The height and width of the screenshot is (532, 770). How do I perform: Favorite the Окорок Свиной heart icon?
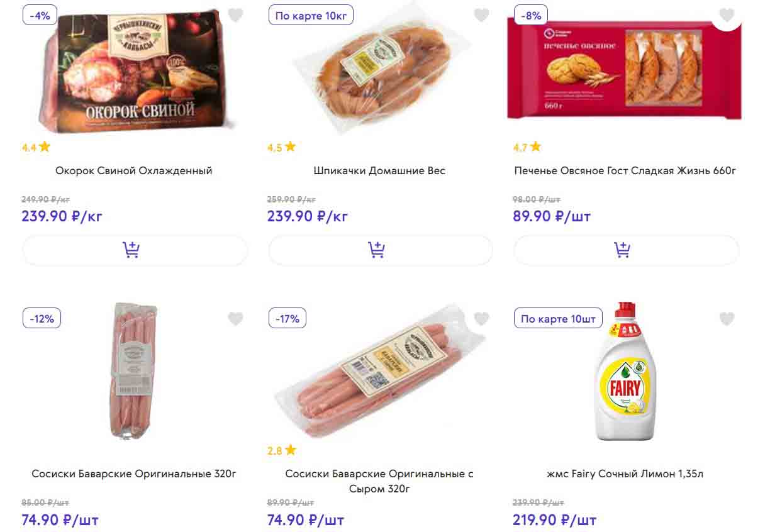(x=235, y=15)
